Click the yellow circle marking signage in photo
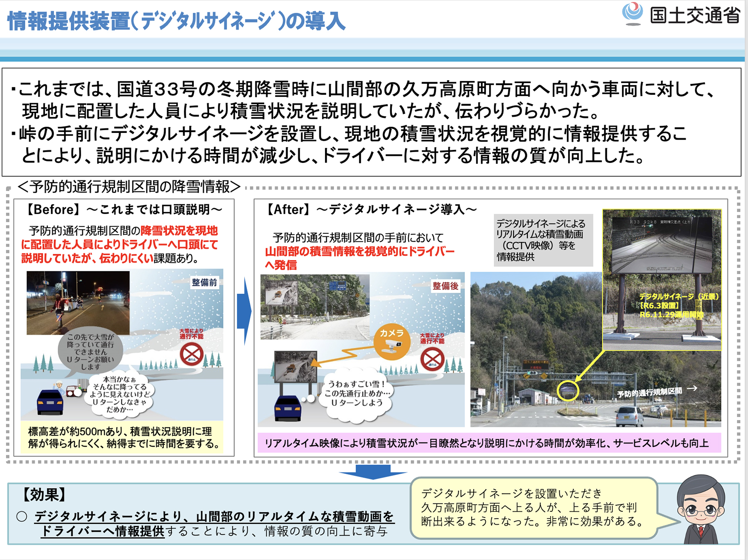The image size is (748, 560). coord(568,391)
